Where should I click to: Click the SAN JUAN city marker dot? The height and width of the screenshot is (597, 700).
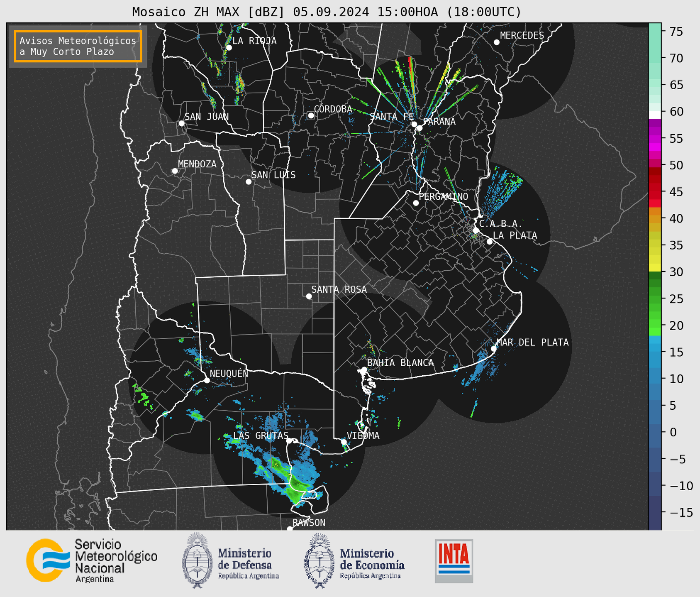181,123
